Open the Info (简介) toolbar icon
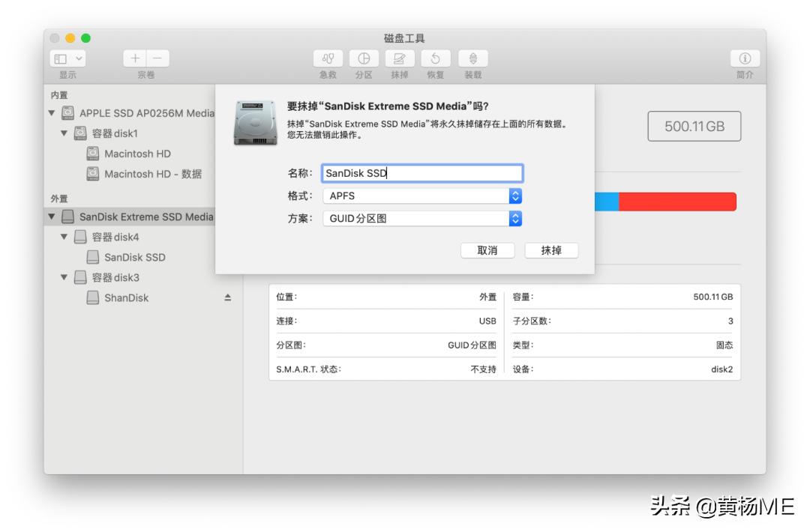The image size is (810, 532). pos(745,58)
